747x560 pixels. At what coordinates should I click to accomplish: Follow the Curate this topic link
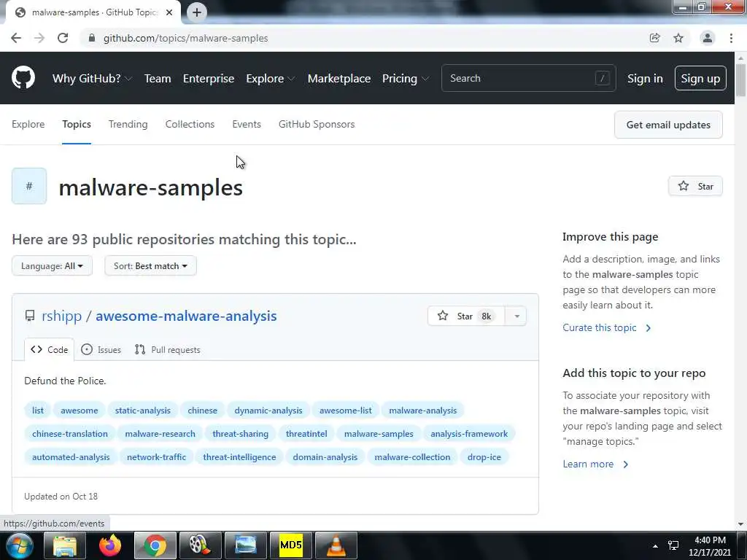click(x=606, y=327)
